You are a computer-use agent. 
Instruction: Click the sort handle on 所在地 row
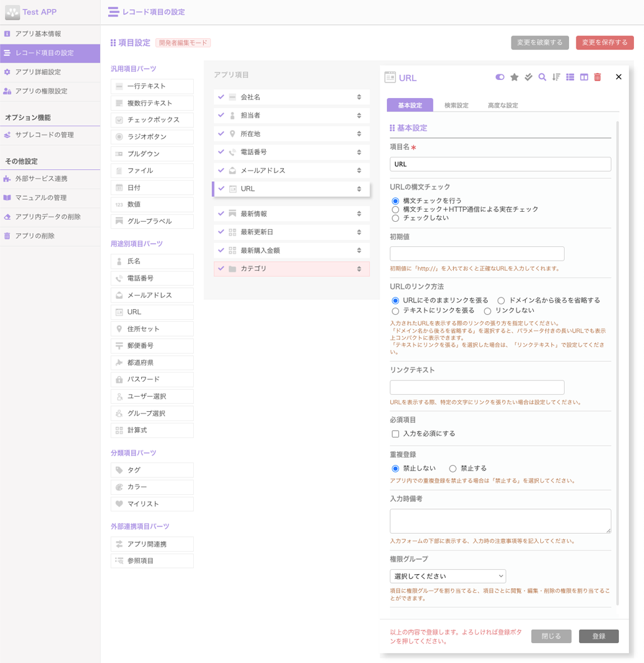pyautogui.click(x=359, y=134)
